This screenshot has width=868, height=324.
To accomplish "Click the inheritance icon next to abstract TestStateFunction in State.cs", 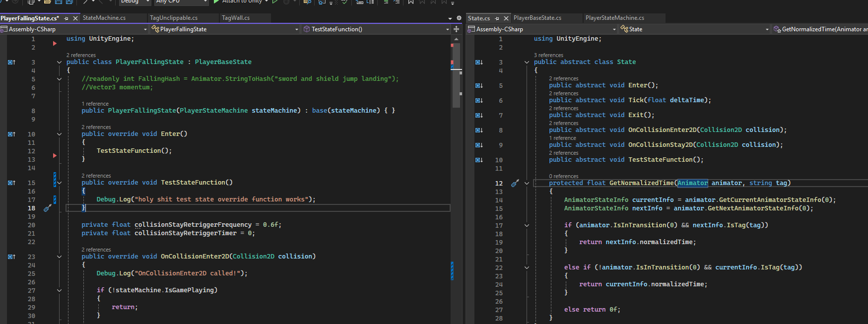I will [x=479, y=160].
